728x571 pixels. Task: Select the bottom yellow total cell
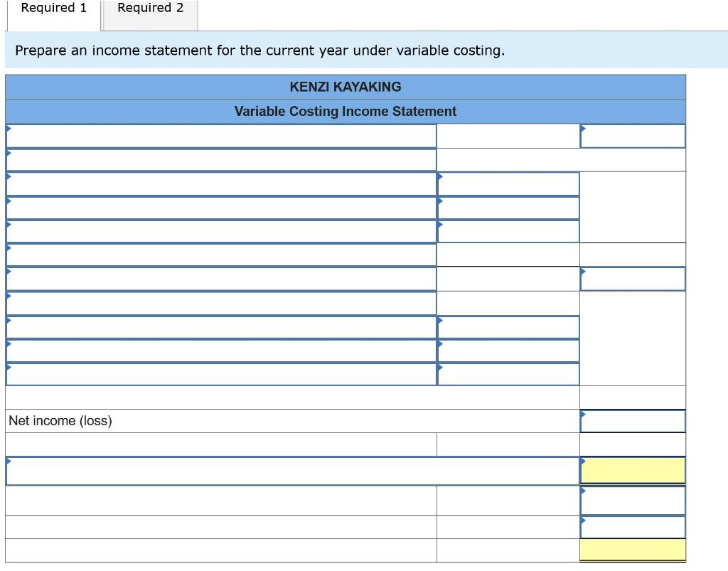pyautogui.click(x=633, y=550)
